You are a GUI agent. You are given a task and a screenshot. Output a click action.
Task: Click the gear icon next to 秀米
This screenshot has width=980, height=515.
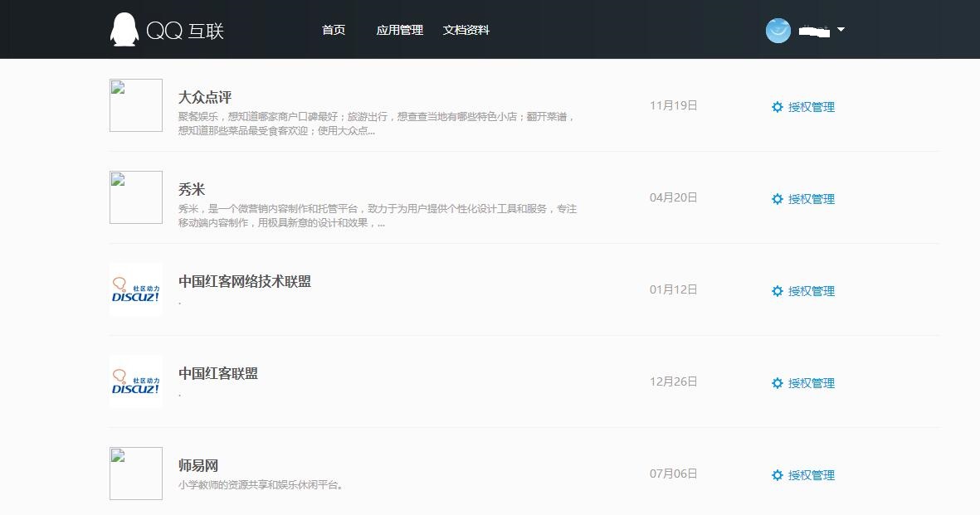[x=778, y=198]
